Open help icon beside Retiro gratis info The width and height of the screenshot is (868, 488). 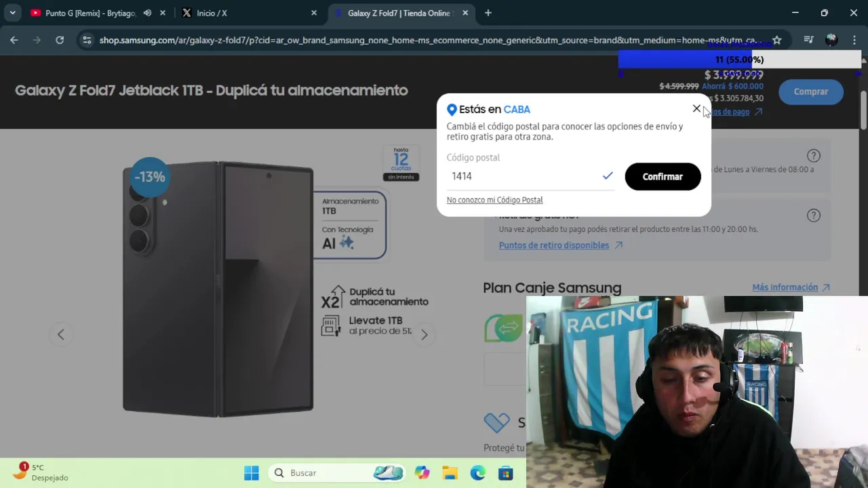point(814,216)
